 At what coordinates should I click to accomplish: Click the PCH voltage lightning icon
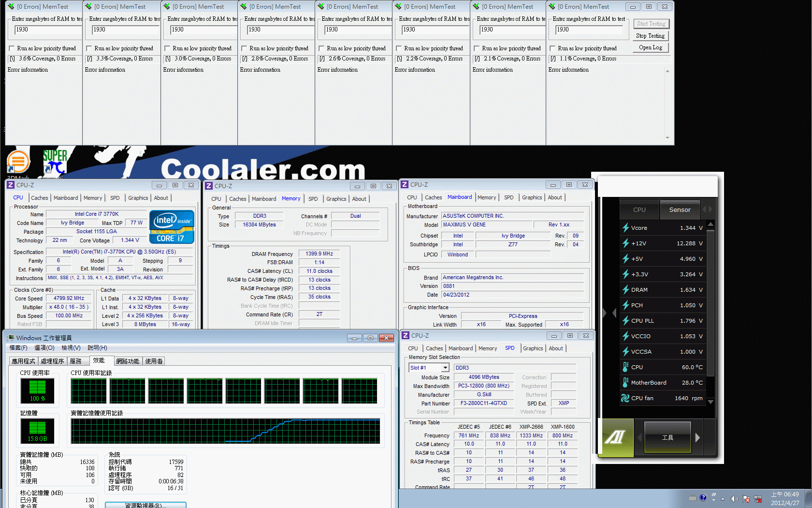click(x=625, y=305)
